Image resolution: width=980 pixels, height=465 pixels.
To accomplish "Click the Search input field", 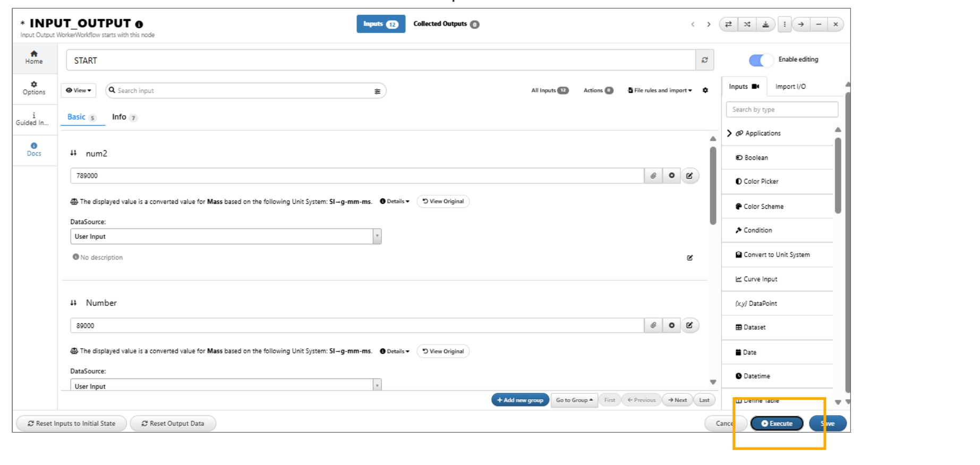I will coord(245,91).
